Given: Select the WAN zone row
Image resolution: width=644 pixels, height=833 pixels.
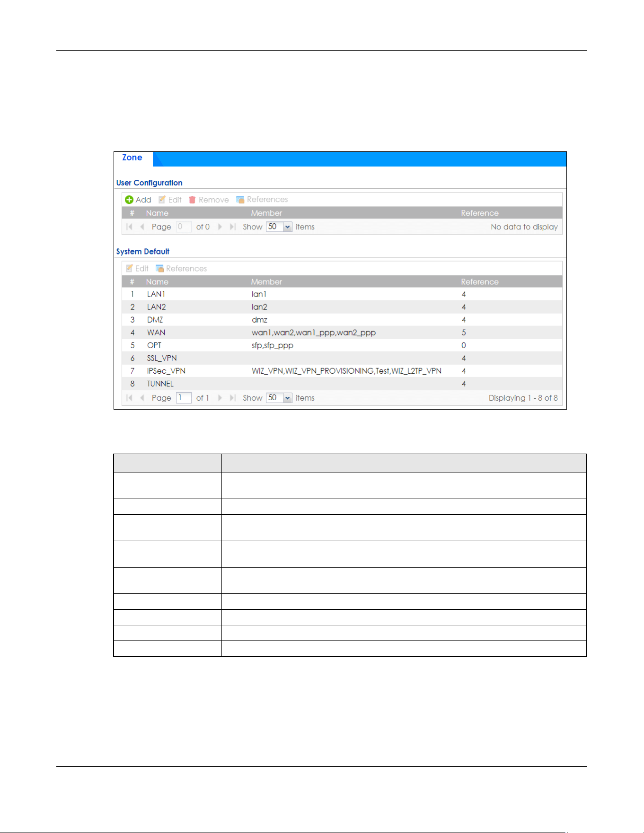Looking at the screenshot, I should click(x=342, y=333).
